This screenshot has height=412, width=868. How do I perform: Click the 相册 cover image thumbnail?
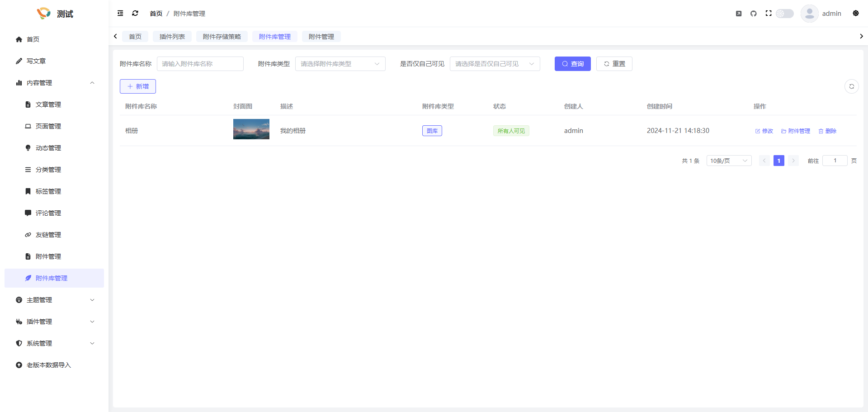(251, 129)
